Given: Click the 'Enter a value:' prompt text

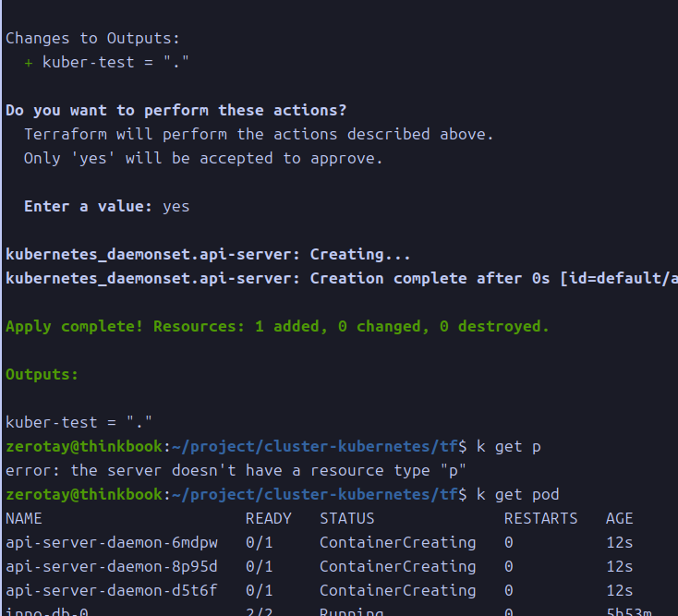Looking at the screenshot, I should tap(88, 206).
